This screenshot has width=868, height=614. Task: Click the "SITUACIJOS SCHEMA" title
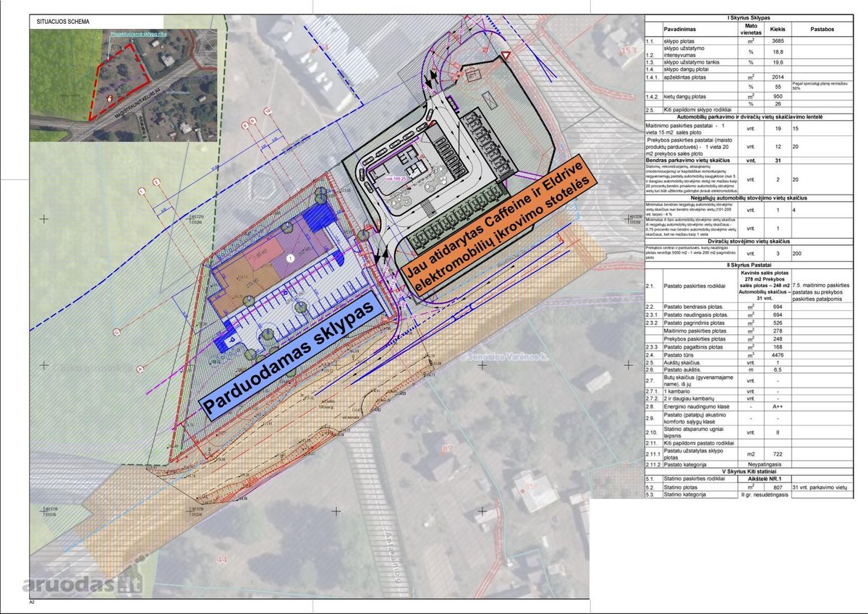(x=63, y=22)
